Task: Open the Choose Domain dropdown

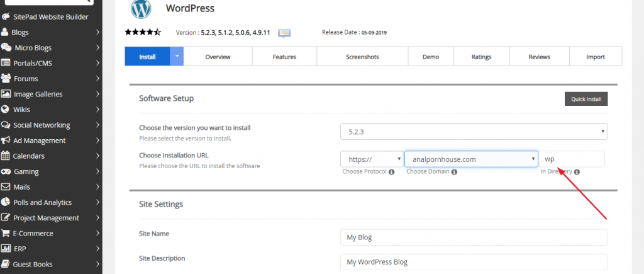Action: pos(471,159)
